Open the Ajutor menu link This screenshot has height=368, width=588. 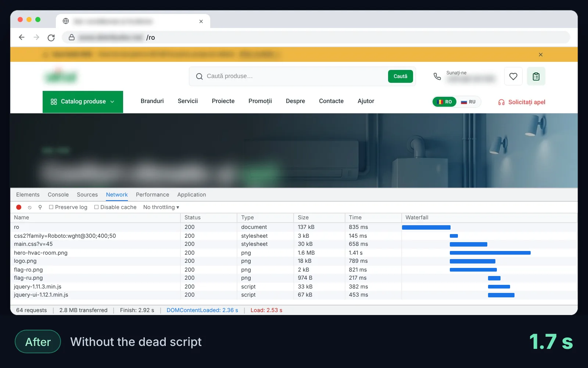click(x=366, y=101)
